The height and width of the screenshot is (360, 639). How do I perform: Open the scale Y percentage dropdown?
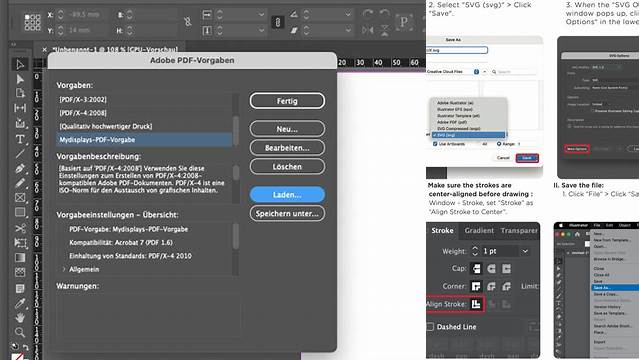pyautogui.click(x=261, y=30)
